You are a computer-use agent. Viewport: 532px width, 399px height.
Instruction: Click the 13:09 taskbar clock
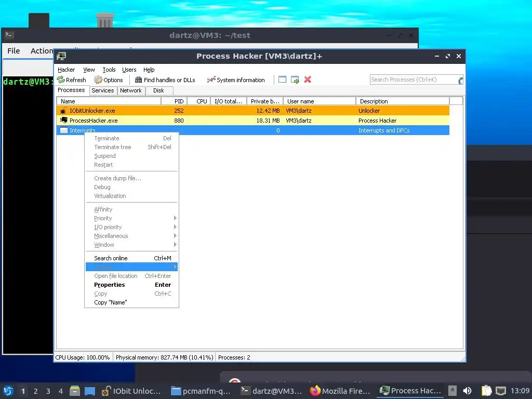pyautogui.click(x=520, y=391)
